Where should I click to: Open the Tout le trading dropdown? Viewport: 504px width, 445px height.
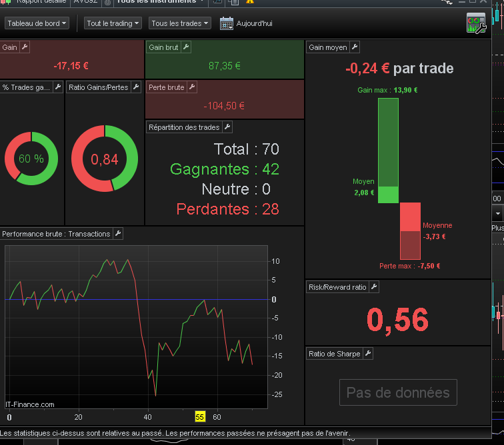[113, 23]
